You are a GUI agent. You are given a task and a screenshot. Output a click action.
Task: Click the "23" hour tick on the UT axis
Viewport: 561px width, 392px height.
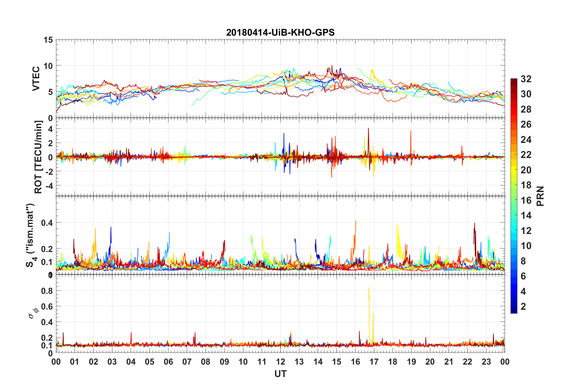pyautogui.click(x=486, y=362)
